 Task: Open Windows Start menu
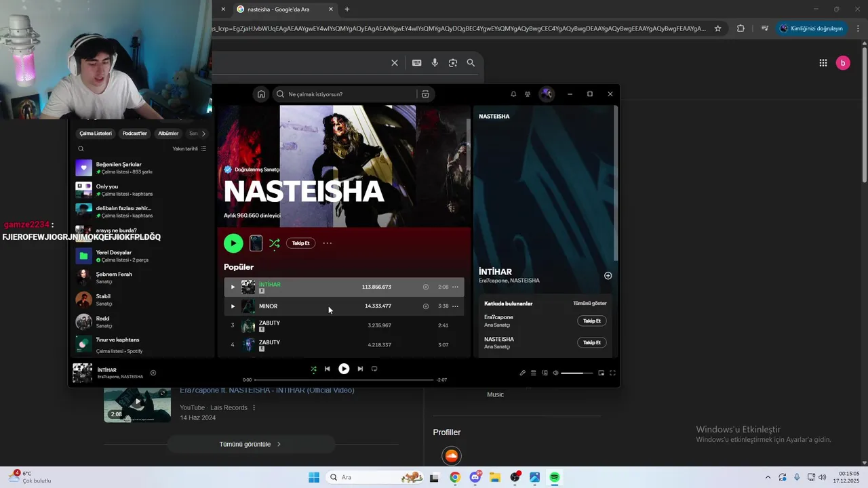click(314, 477)
